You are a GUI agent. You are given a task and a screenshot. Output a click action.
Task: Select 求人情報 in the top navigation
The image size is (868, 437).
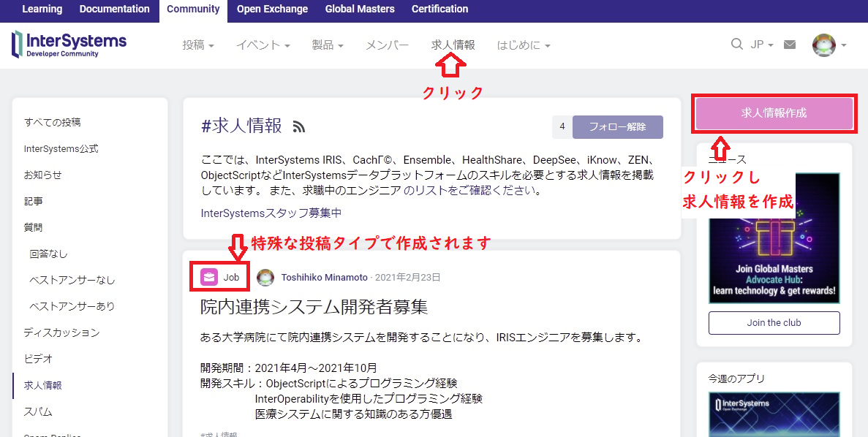pos(453,45)
